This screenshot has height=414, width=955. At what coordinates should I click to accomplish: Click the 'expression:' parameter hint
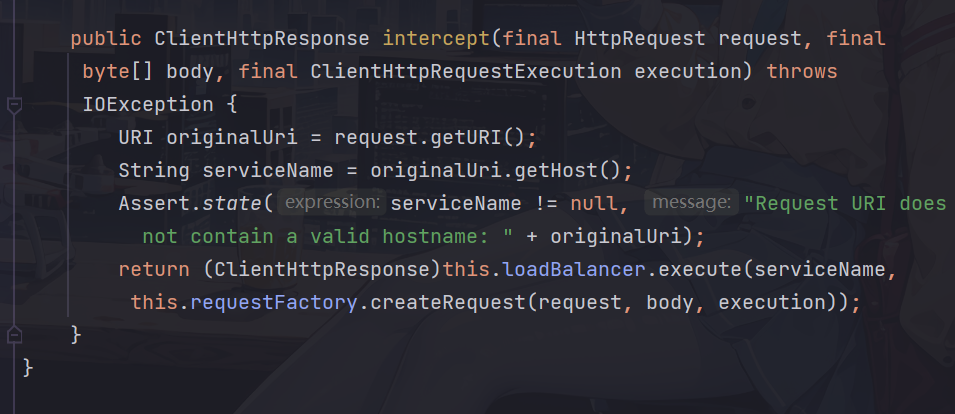pos(331,203)
